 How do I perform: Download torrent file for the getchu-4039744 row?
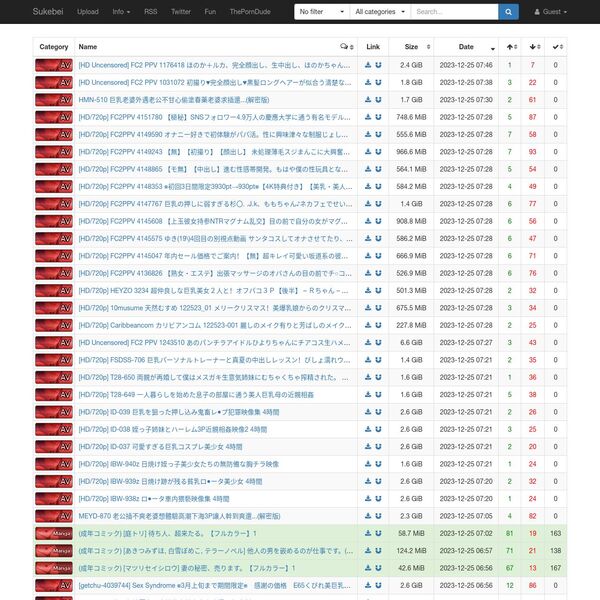tap(367, 585)
